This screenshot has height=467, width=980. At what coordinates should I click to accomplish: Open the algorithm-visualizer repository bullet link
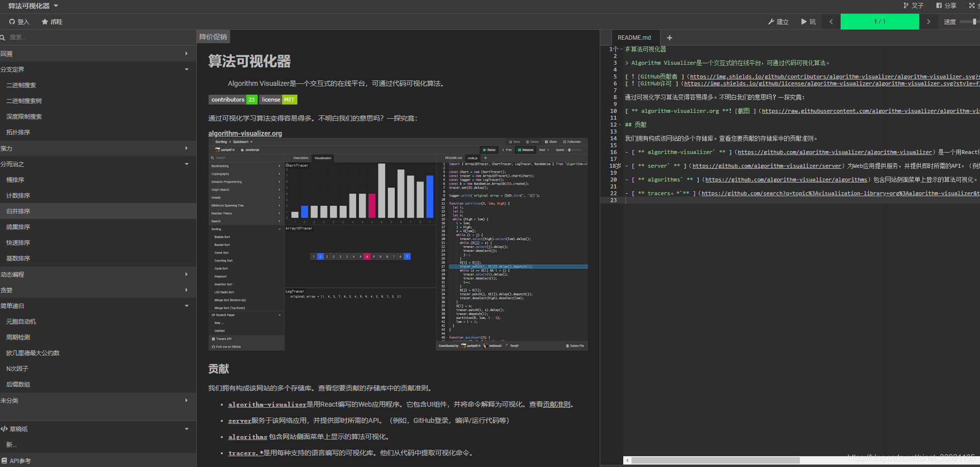point(267,405)
